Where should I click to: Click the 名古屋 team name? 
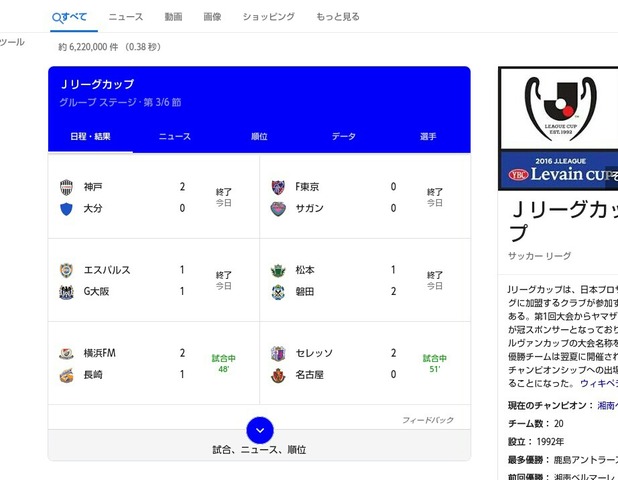(x=309, y=375)
